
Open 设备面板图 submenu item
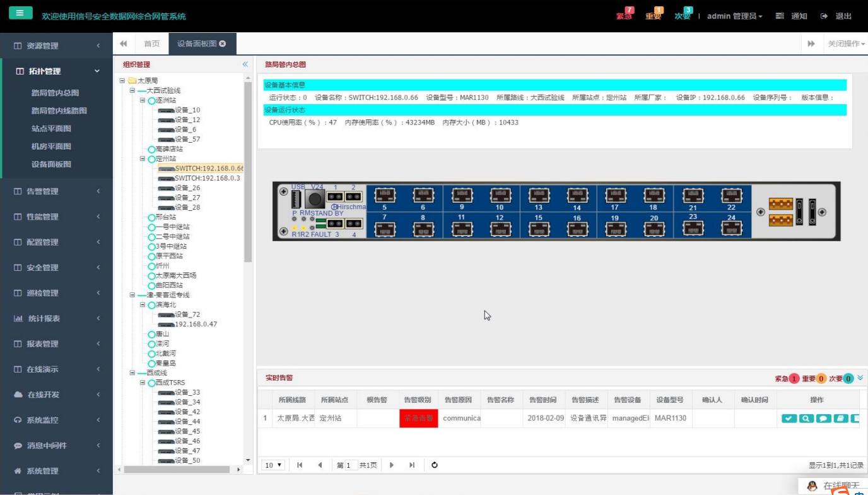point(51,164)
